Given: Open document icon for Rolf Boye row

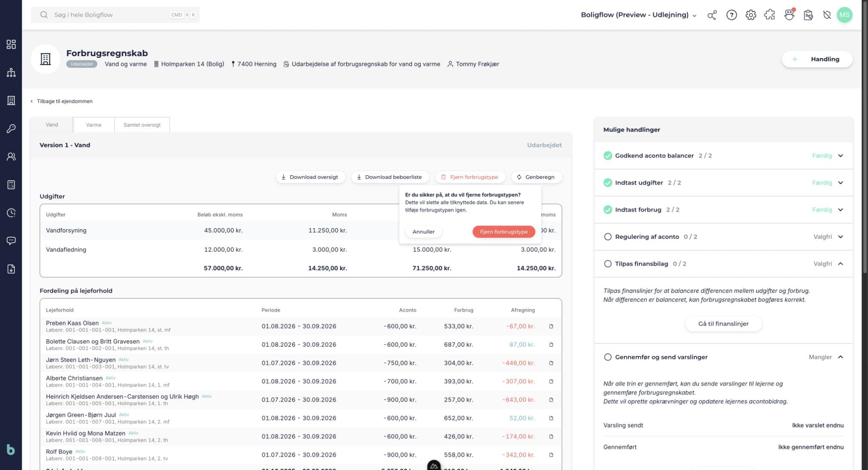Looking at the screenshot, I should click(x=551, y=455).
